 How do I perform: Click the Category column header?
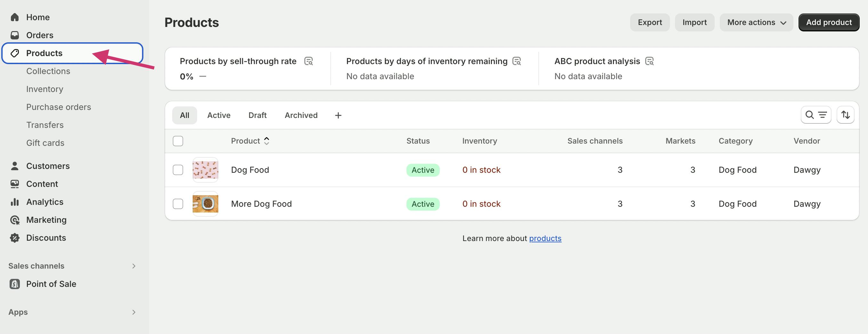(735, 141)
